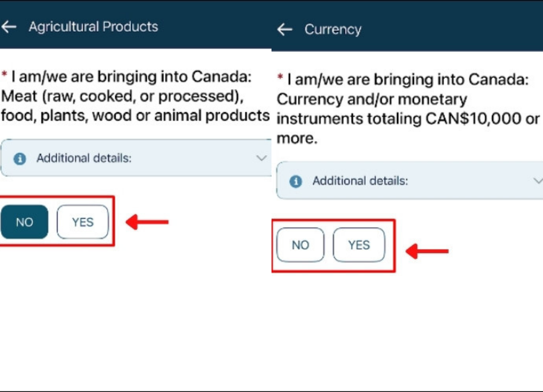Click red arrow pointing at Agricultural answers
Viewport: 543px width, 392px height.
pos(147,222)
